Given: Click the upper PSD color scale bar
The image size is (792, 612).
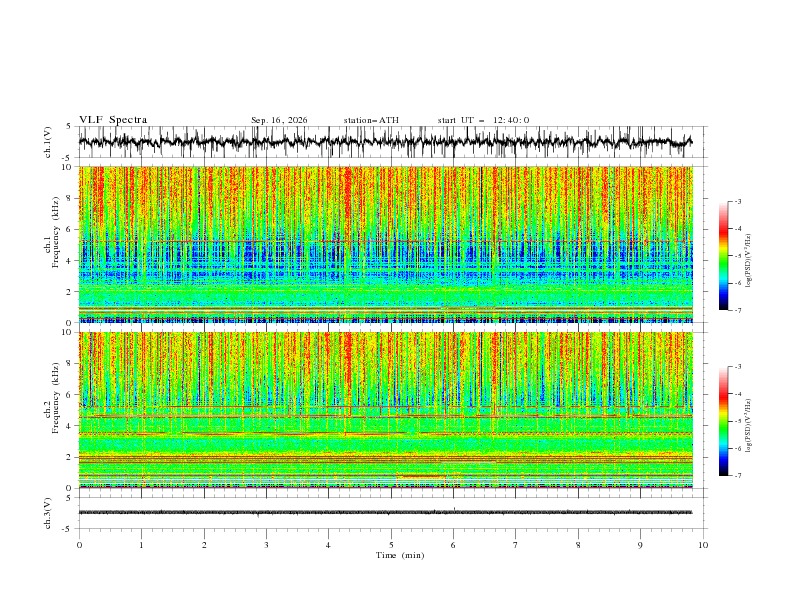Looking at the screenshot, I should point(723,256).
